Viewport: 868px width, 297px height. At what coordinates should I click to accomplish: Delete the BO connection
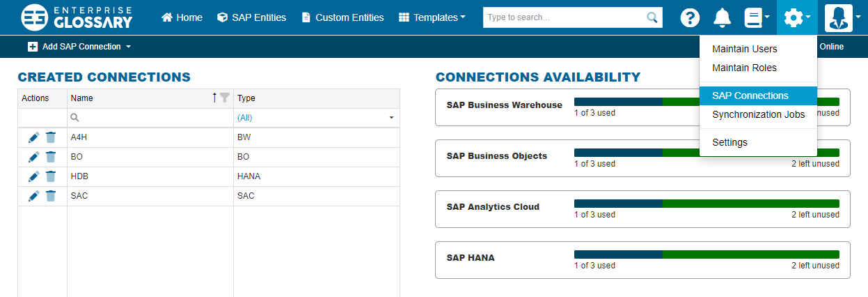(51, 157)
